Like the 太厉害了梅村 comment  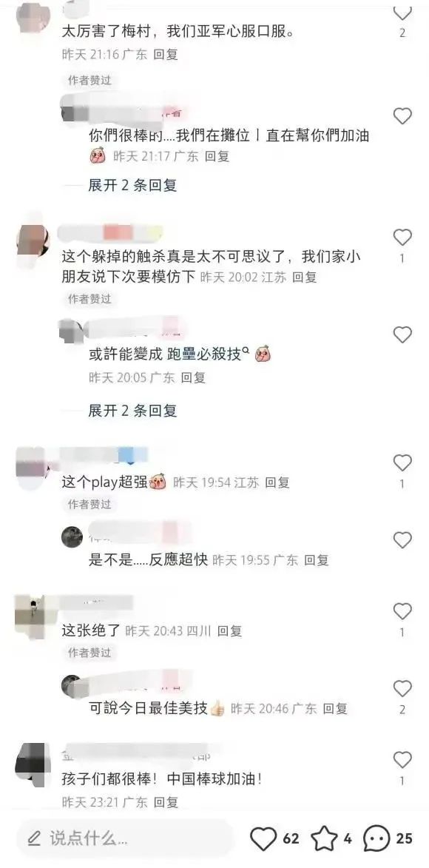402,12
